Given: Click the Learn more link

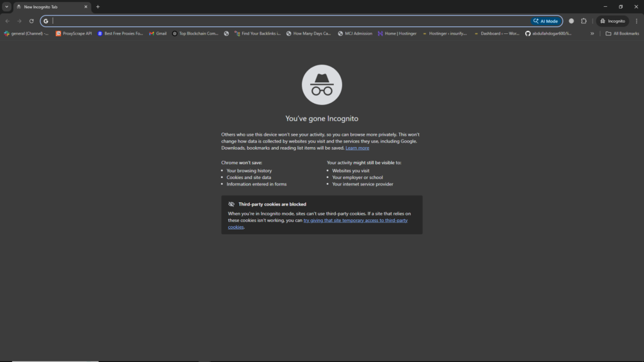Looking at the screenshot, I should [357, 148].
